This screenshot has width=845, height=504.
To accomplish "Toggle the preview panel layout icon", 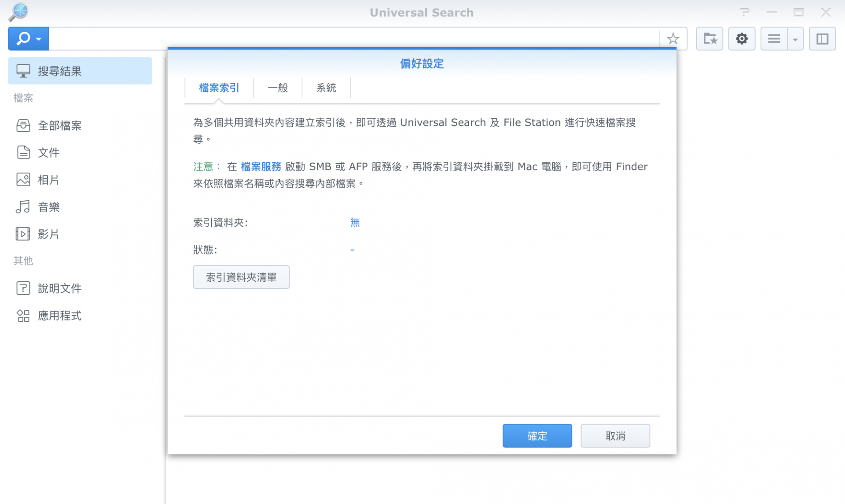I will point(822,39).
